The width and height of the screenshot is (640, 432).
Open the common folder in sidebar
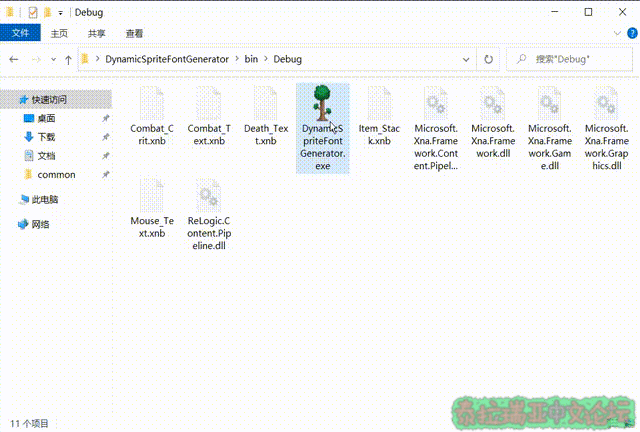pos(56,175)
